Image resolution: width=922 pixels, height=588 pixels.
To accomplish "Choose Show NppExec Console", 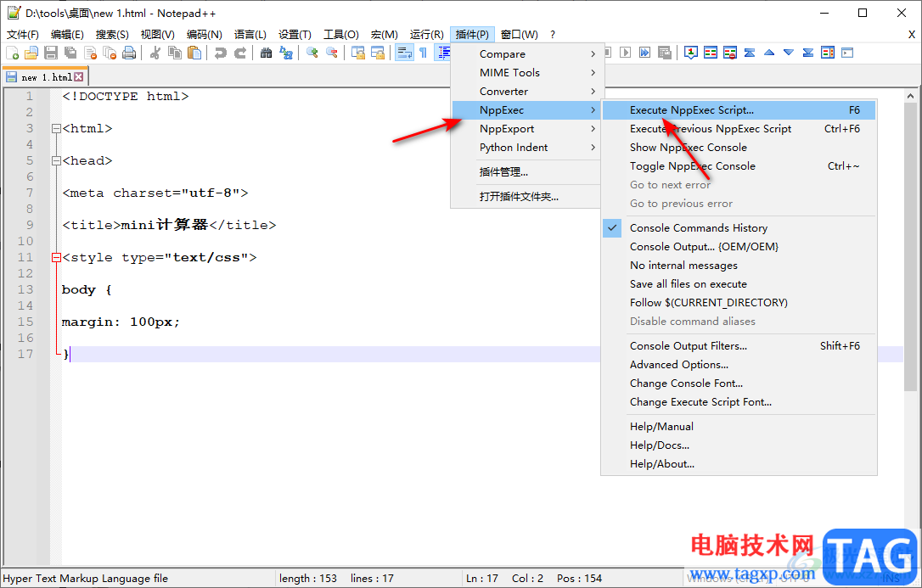I will 739,148.
